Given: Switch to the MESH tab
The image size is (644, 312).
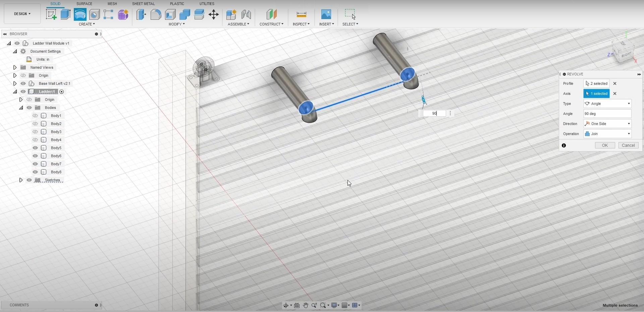Looking at the screenshot, I should [112, 4].
